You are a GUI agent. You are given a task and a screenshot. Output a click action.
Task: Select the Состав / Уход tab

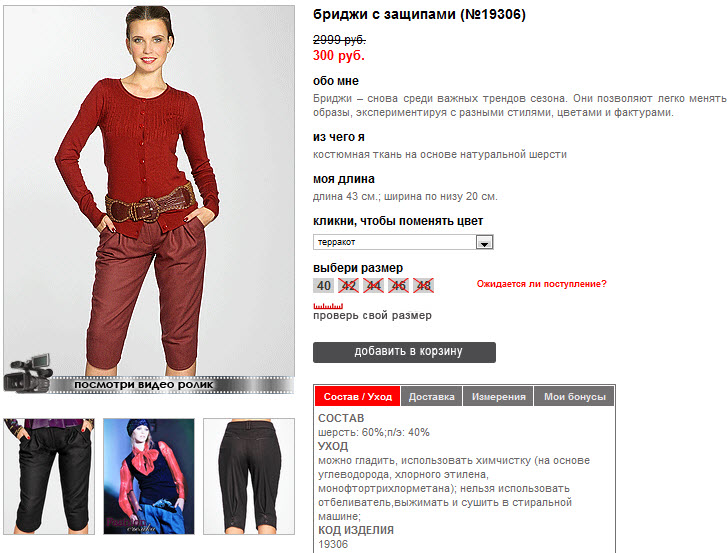point(358,397)
